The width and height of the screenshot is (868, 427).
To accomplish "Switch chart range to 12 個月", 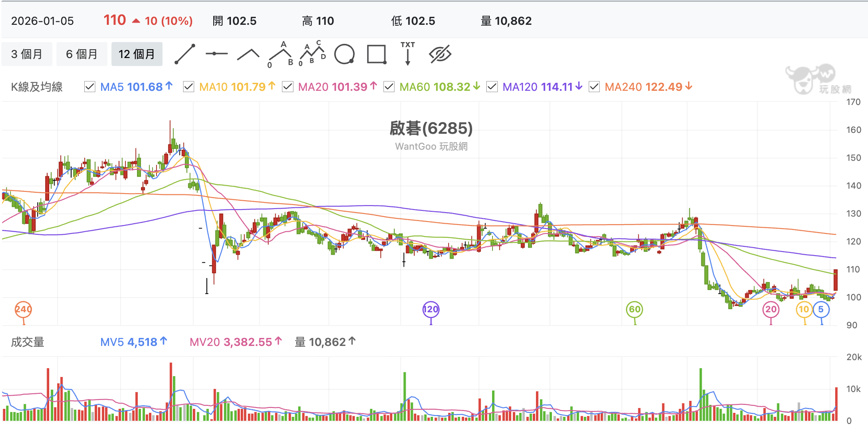I will 137,54.
